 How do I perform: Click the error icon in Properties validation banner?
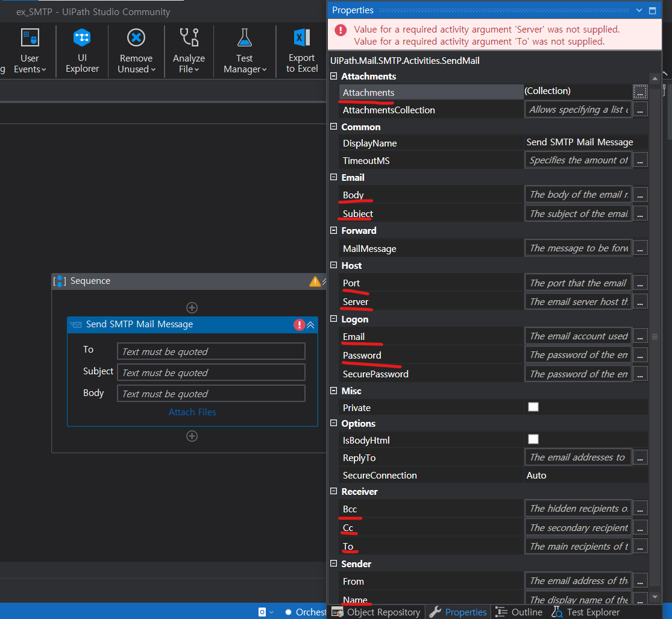click(x=341, y=30)
